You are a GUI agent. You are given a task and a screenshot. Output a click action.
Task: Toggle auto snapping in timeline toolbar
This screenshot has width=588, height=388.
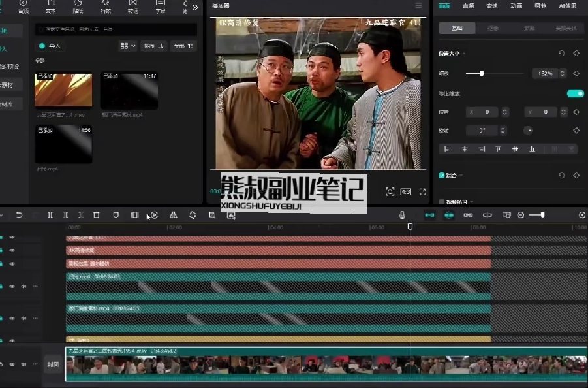[449, 215]
